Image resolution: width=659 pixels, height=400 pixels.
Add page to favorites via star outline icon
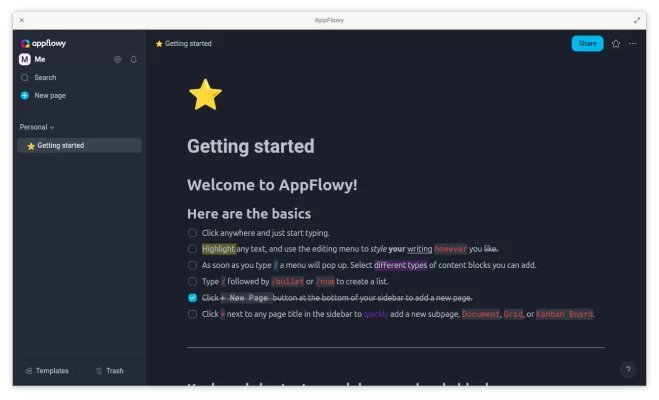616,44
